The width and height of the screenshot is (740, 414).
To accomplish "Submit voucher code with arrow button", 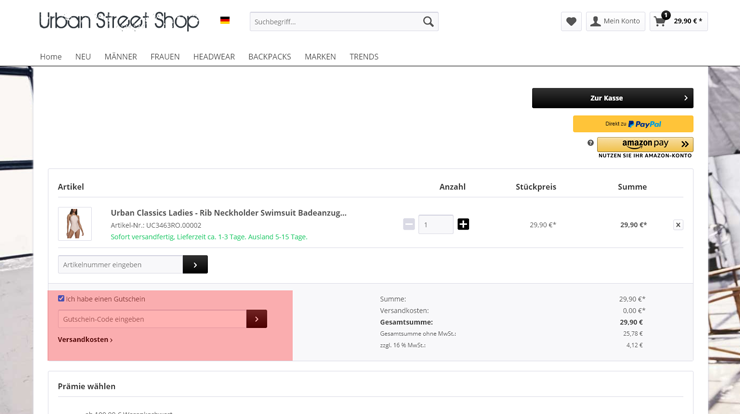I will [257, 319].
